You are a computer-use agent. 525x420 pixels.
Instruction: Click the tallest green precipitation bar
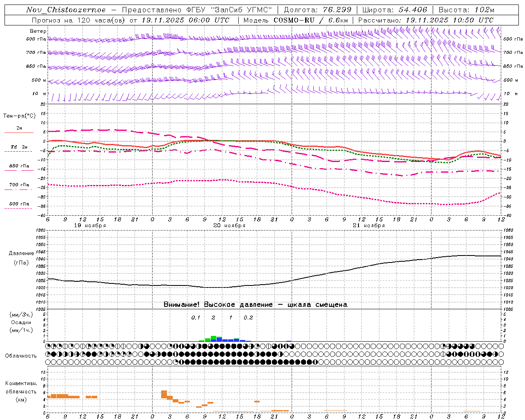(213, 338)
